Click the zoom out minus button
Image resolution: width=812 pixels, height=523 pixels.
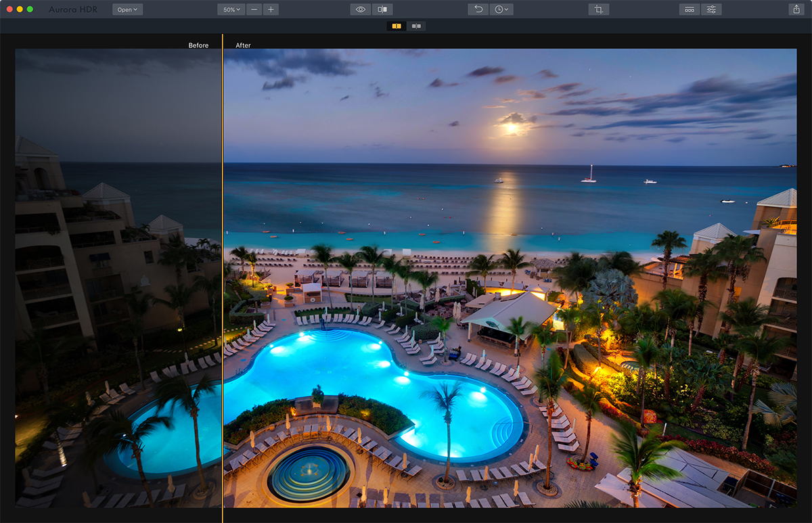[x=254, y=9]
